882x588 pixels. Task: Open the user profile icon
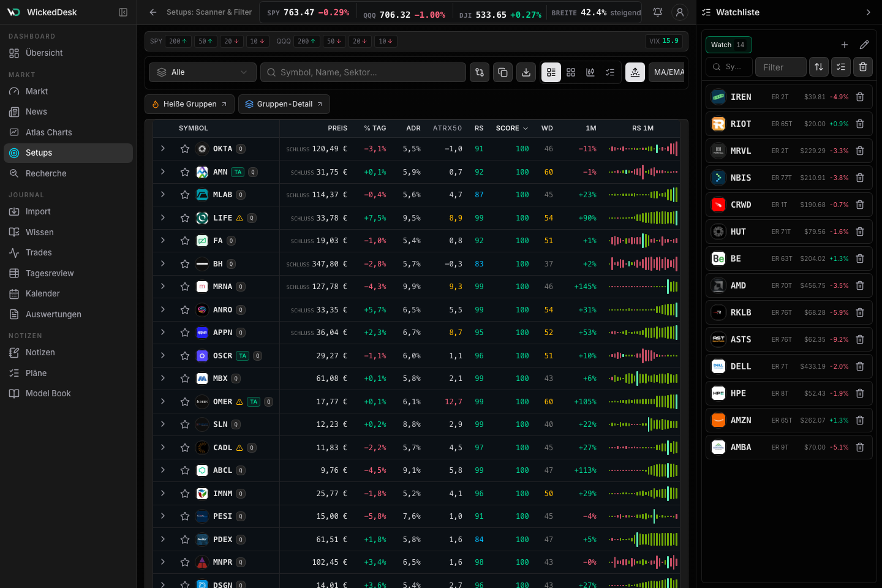[x=679, y=12]
